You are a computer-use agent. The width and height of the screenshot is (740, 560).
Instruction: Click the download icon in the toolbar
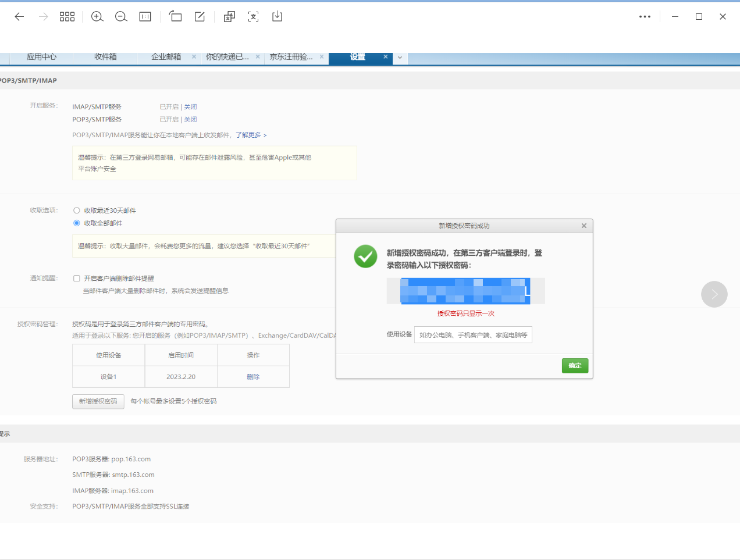pos(277,16)
